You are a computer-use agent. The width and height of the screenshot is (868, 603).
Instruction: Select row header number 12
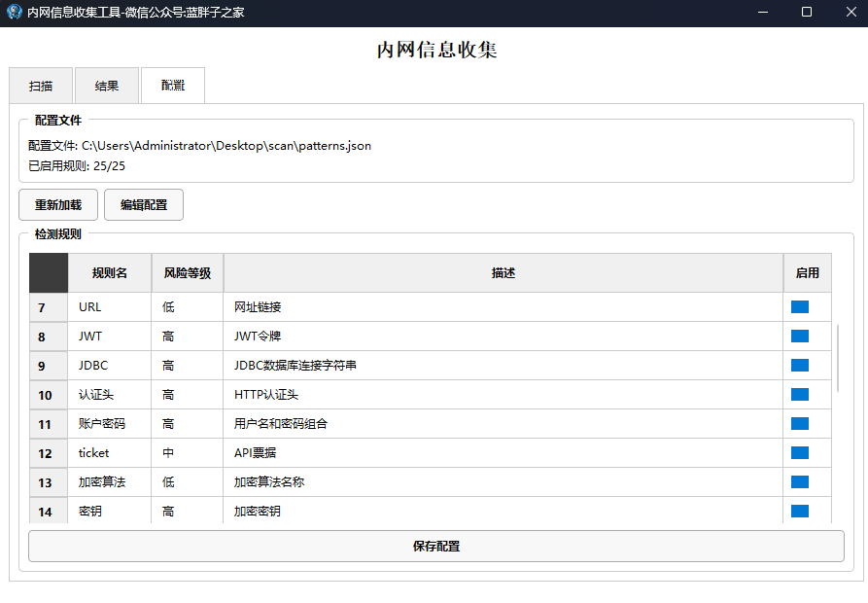point(49,453)
